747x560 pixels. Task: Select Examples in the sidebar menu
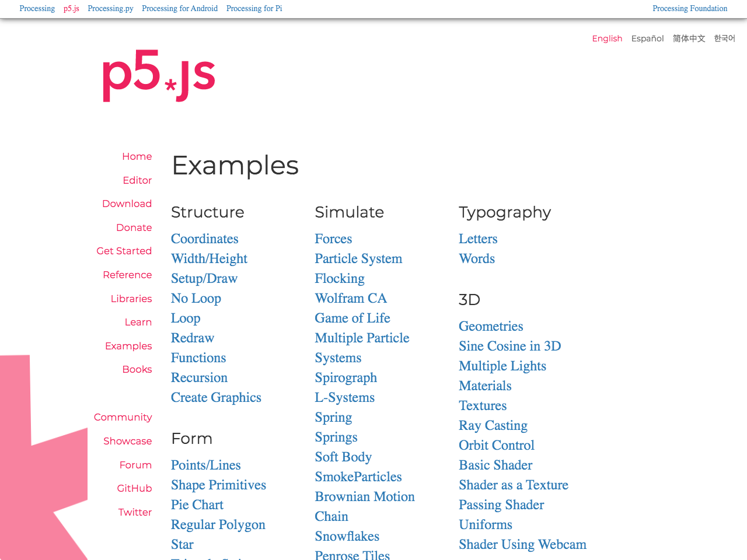tap(128, 346)
